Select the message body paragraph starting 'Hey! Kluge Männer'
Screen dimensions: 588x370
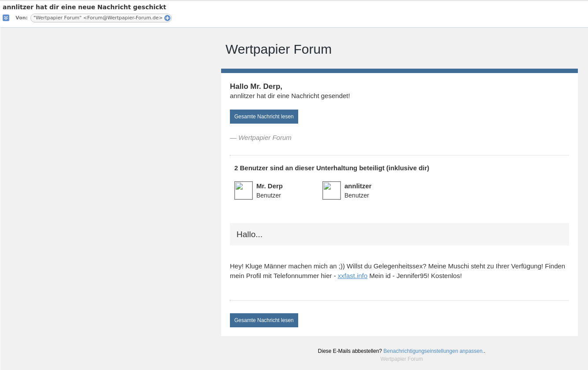point(397,271)
